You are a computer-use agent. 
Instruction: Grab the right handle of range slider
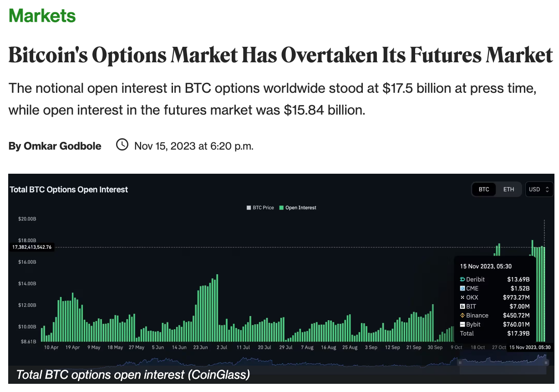click(546, 362)
